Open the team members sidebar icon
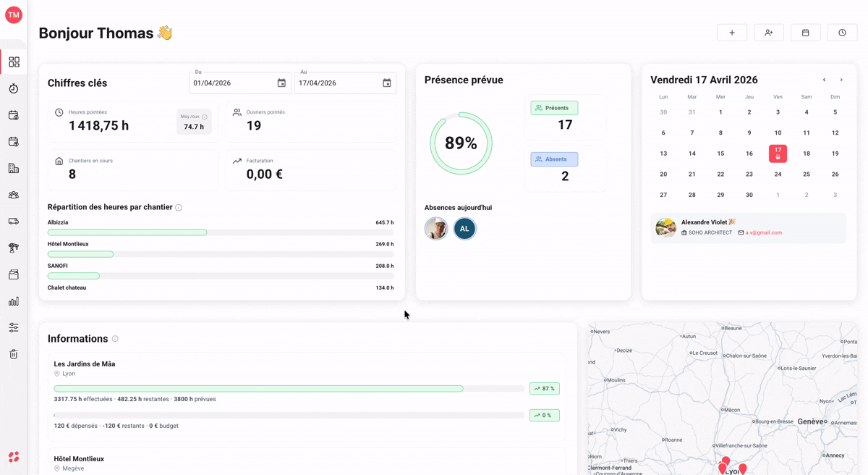Image resolution: width=868 pixels, height=475 pixels. pos(14,195)
